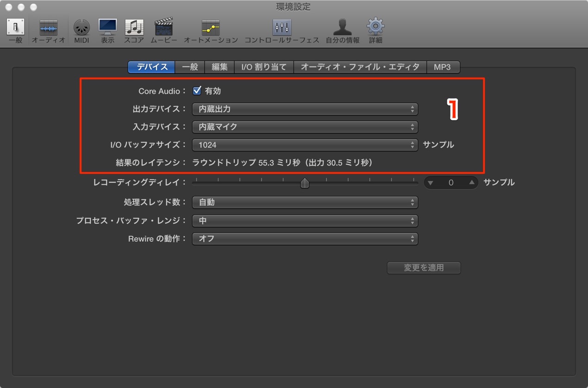Open the 処理スレッド数 dropdown showing 自動

click(305, 202)
